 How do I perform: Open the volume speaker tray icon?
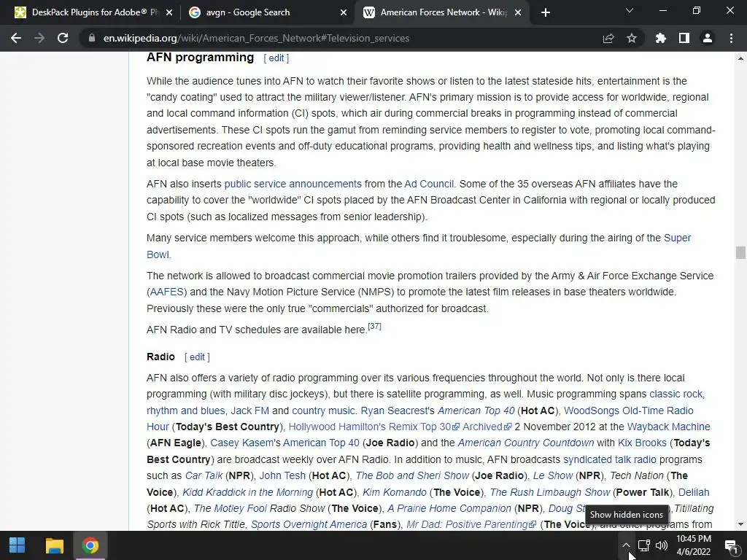coord(661,545)
